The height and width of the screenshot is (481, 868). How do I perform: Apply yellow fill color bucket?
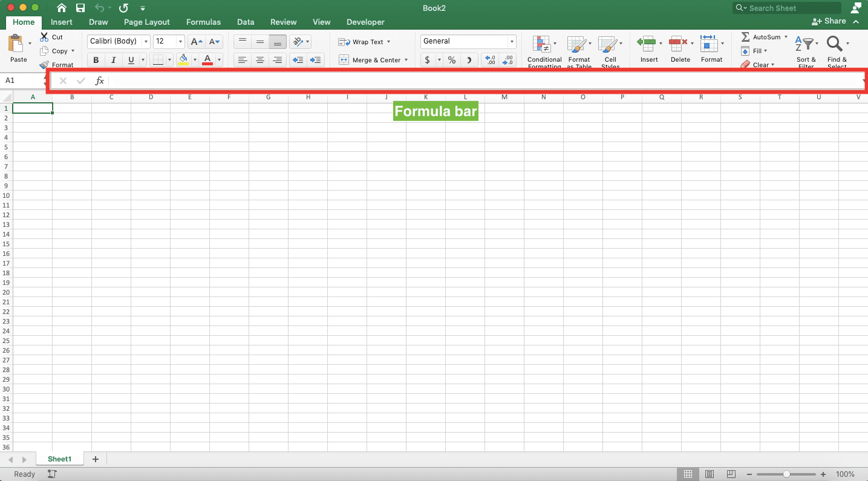pos(183,60)
